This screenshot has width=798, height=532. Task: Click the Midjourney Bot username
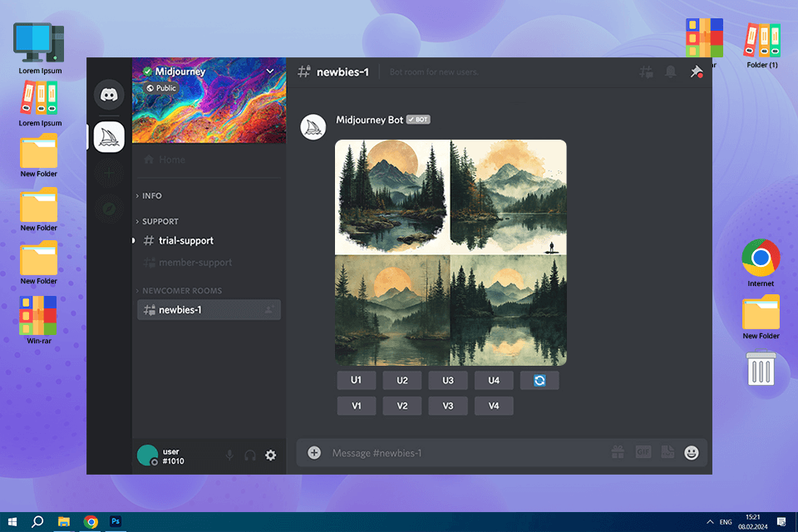pyautogui.click(x=369, y=120)
